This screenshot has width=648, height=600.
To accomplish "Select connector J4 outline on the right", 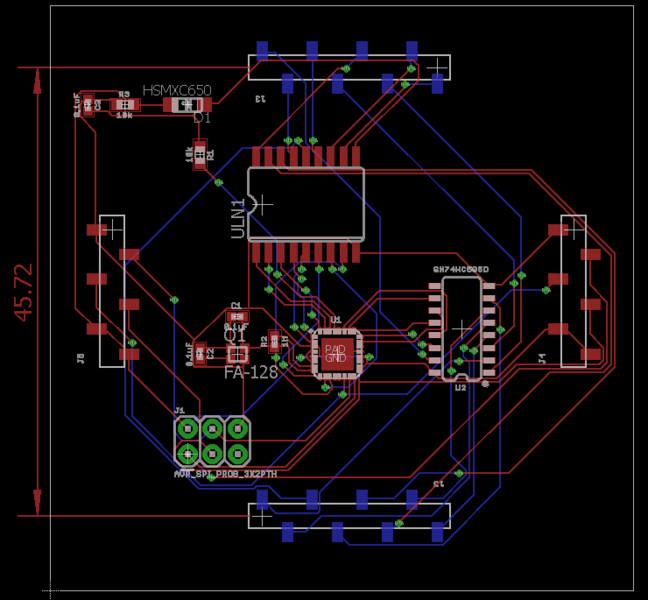I will 573,290.
